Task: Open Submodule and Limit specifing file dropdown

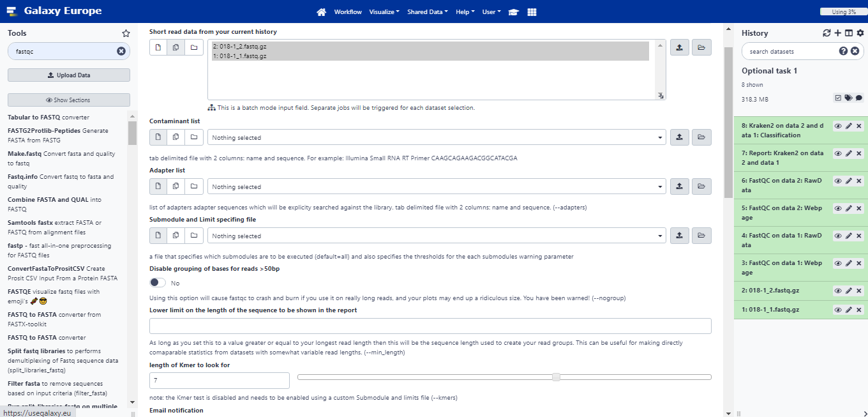Action: [437, 236]
